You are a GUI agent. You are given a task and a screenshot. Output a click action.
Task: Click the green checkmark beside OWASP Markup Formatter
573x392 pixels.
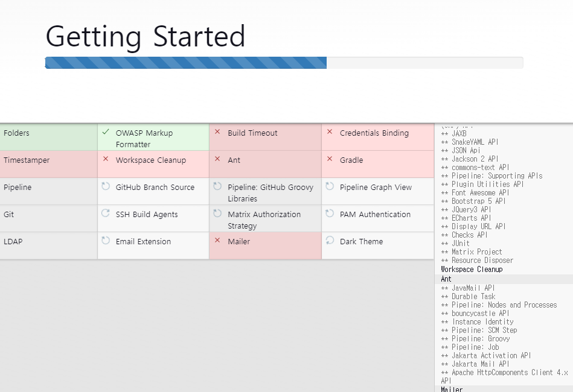pyautogui.click(x=106, y=131)
